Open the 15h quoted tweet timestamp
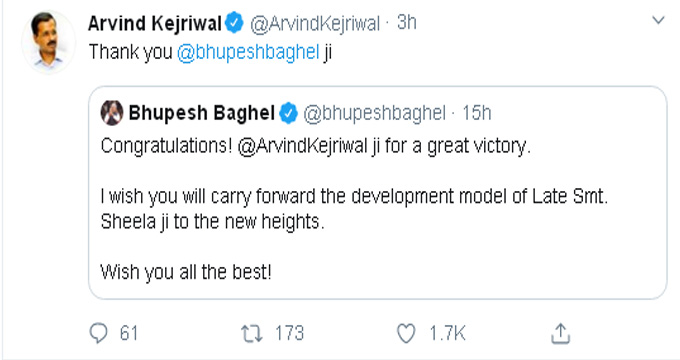Screen dimensions: 680x360 coord(477,113)
